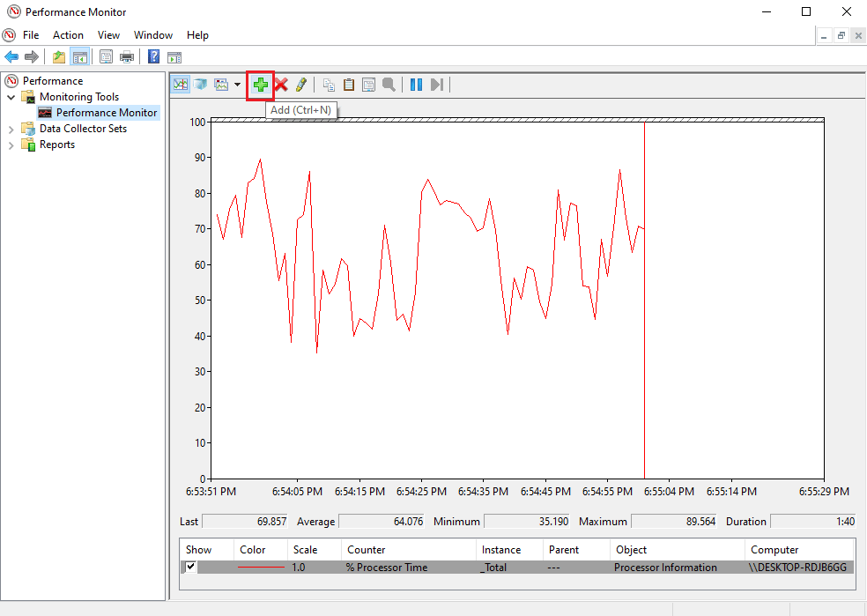Click the 1.0 scale value cell
This screenshot has height=616, width=867.
[299, 568]
